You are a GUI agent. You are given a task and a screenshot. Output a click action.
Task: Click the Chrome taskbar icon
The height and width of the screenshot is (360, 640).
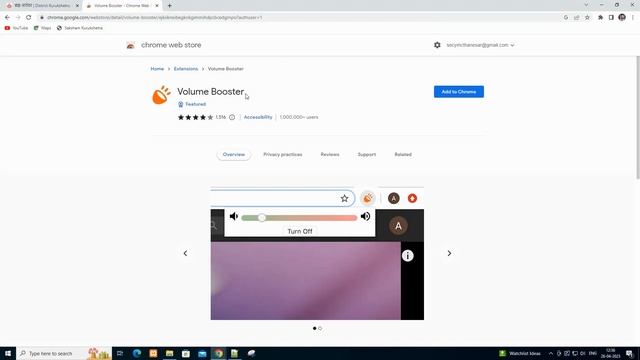pyautogui.click(x=219, y=353)
